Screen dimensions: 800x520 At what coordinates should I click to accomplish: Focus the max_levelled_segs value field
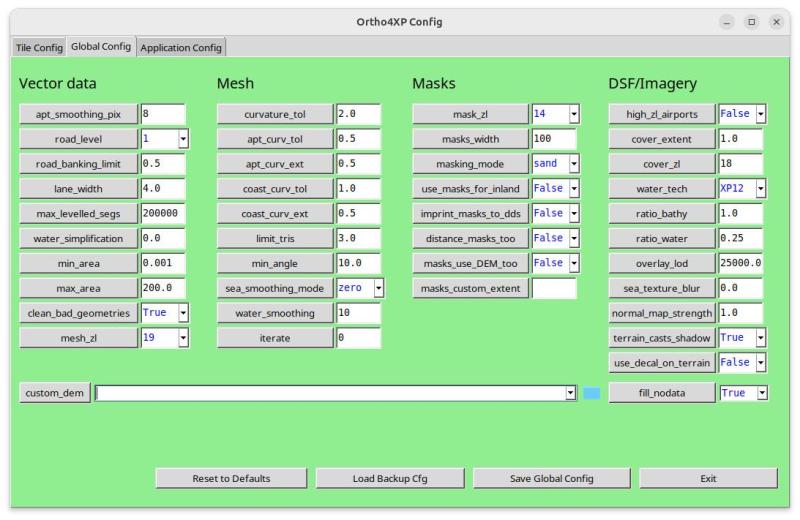pyautogui.click(x=163, y=213)
